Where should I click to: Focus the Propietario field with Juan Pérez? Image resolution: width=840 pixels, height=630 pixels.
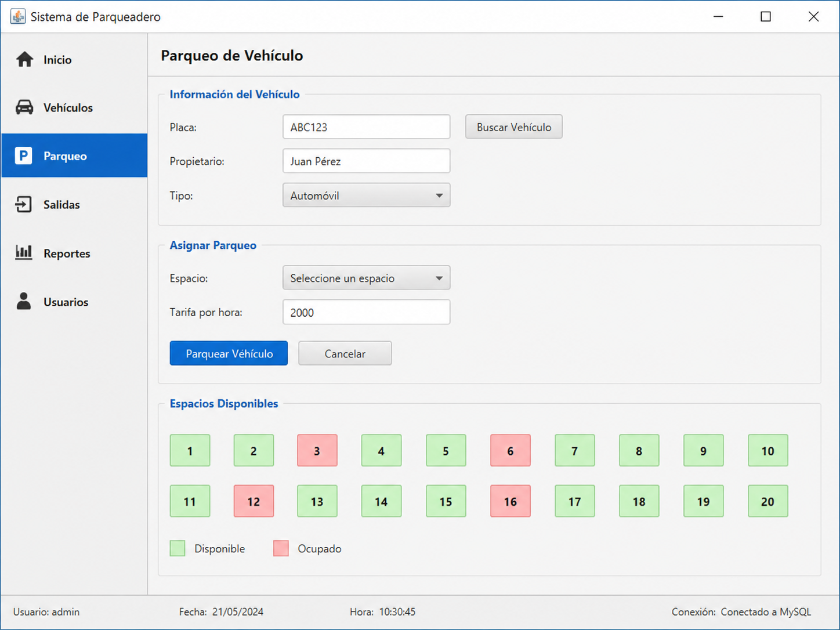point(366,161)
